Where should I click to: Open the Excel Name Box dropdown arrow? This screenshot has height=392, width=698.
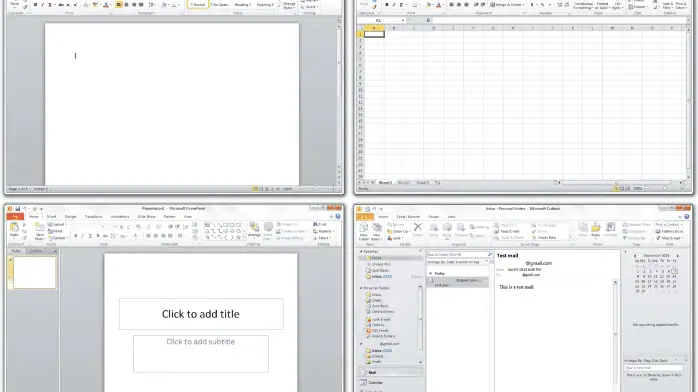pos(403,20)
